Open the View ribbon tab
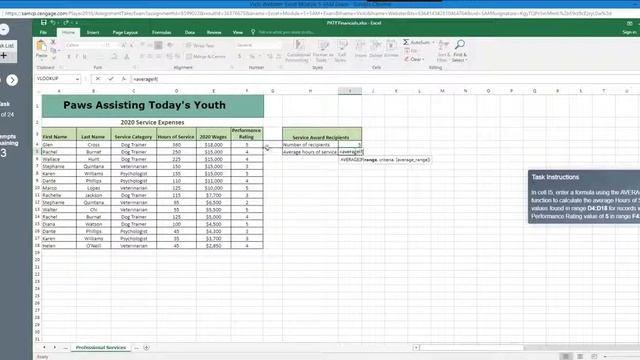640x360 pixels. click(238, 32)
